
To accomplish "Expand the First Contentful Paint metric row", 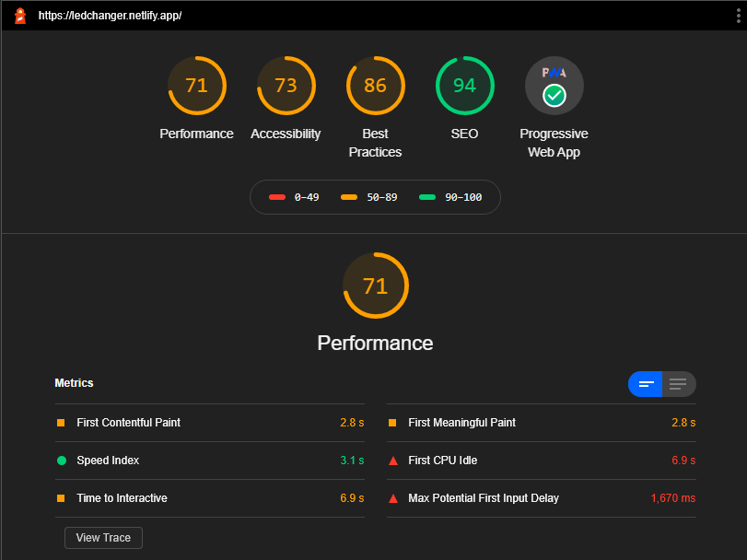I will (x=210, y=423).
